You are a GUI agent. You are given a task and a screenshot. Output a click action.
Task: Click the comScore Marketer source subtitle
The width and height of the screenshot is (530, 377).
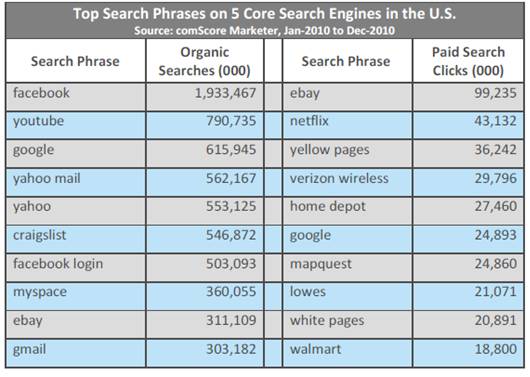(x=265, y=31)
